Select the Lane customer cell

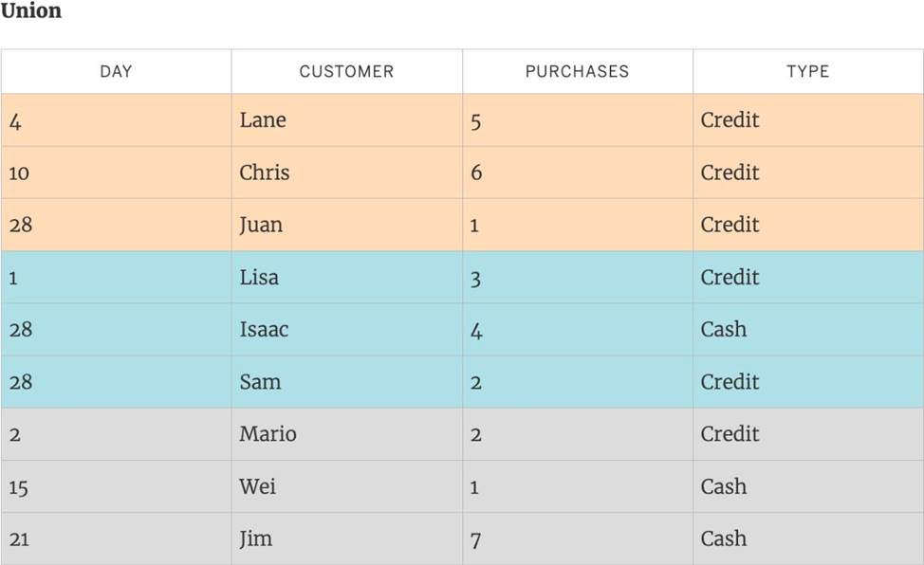[263, 120]
